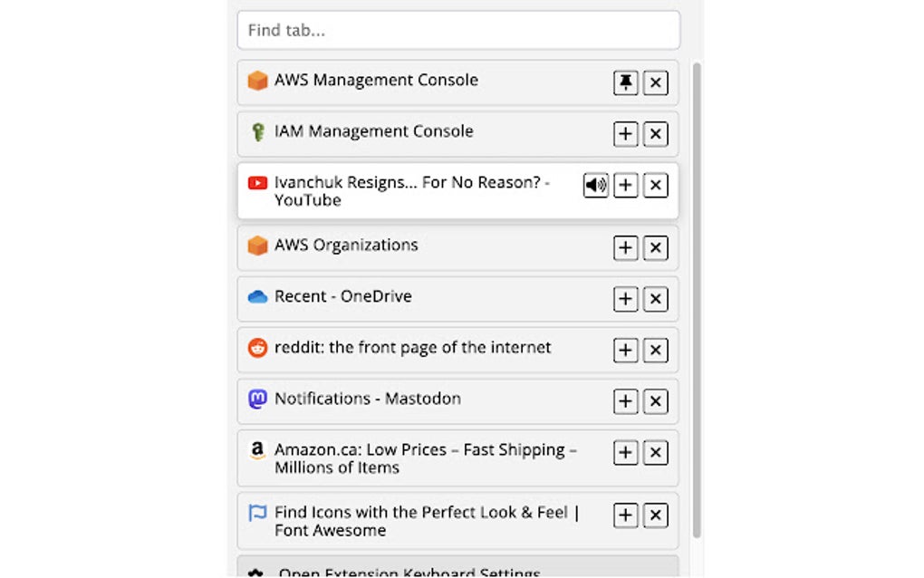Unpin the AWS Management Console tab

[625, 82]
